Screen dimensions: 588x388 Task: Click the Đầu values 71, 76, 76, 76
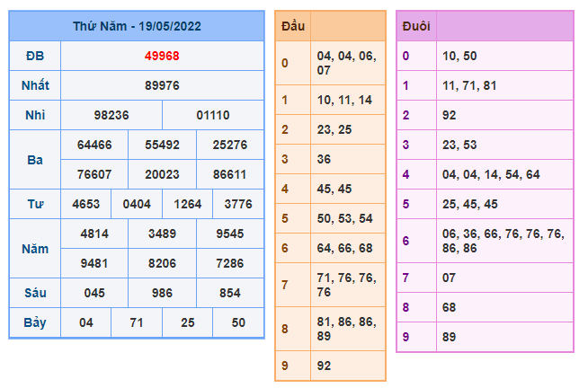tap(347, 287)
